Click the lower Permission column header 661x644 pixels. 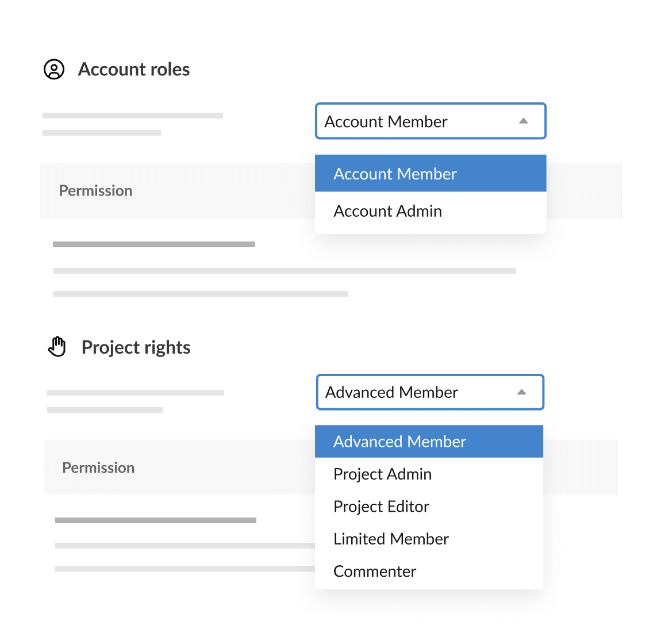98,467
